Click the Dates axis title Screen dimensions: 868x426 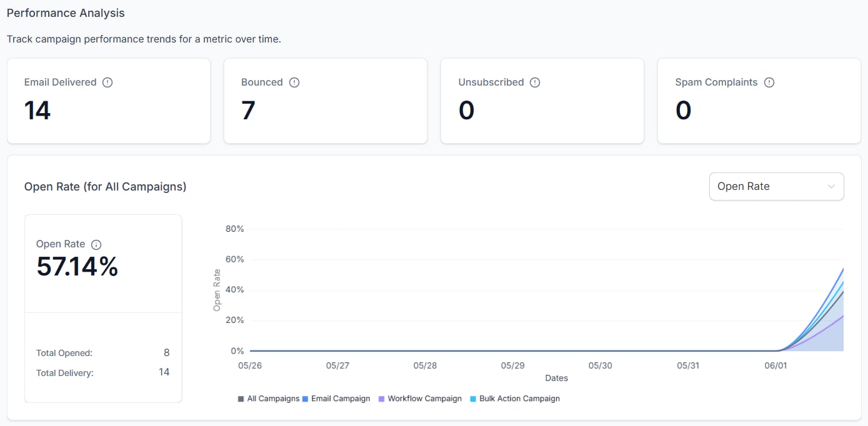556,378
